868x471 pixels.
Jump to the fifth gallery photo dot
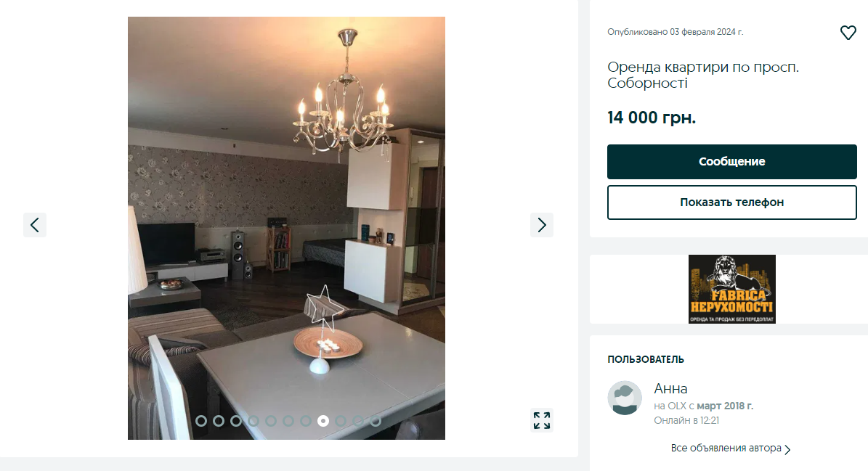pyautogui.click(x=271, y=421)
